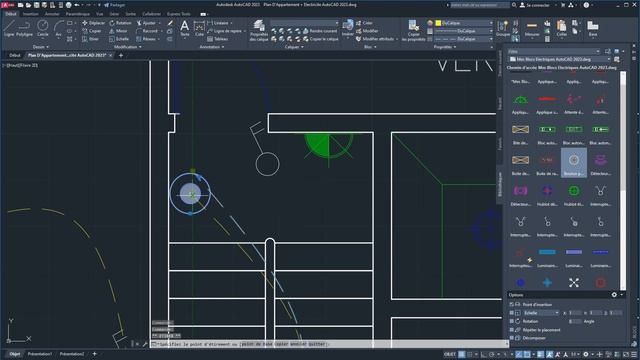Click Se connecter sign-in button
The width and height of the screenshot is (640, 360).
coord(535,5)
